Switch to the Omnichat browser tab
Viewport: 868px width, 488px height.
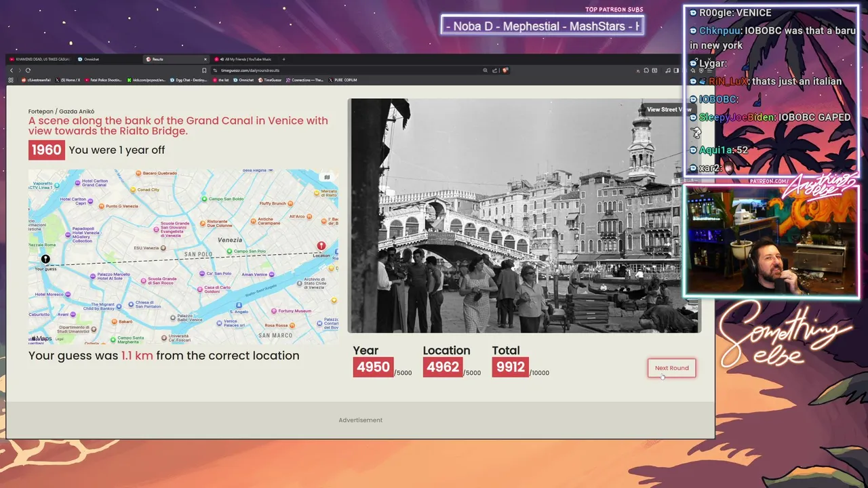point(108,59)
